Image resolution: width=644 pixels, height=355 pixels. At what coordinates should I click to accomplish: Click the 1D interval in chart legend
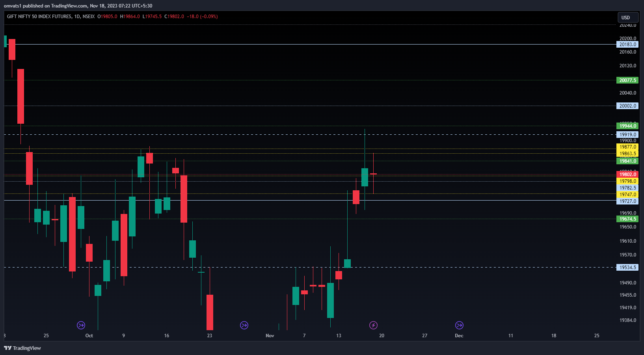(x=77, y=17)
